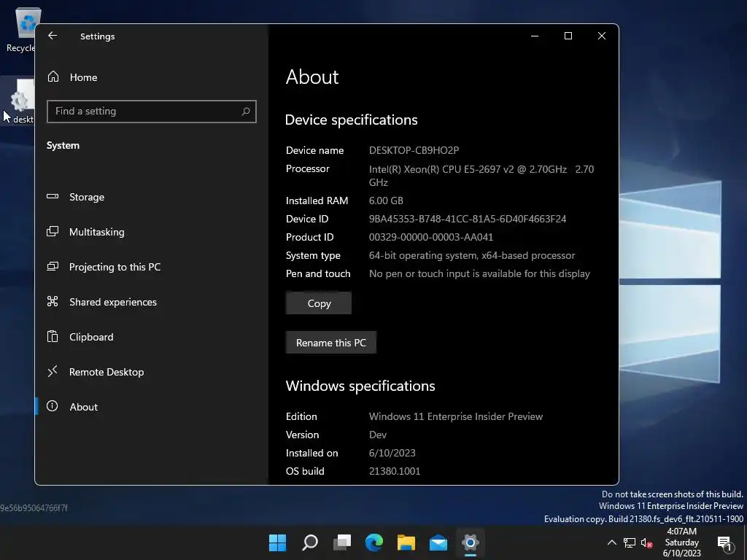The width and height of the screenshot is (747, 560).
Task: Open the Mail app from the taskbar
Action: [x=438, y=542]
